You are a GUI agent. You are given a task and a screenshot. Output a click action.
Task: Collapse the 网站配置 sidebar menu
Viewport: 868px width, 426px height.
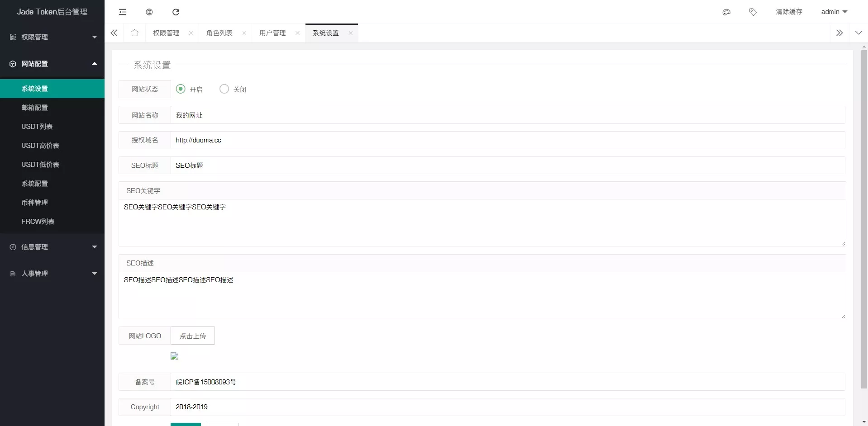tap(52, 64)
